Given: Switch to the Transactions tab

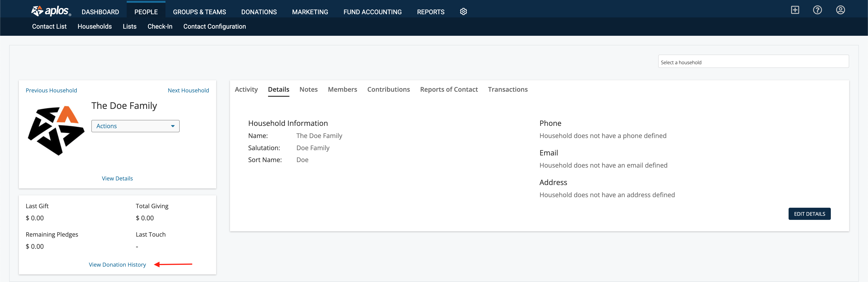Looking at the screenshot, I should point(508,89).
